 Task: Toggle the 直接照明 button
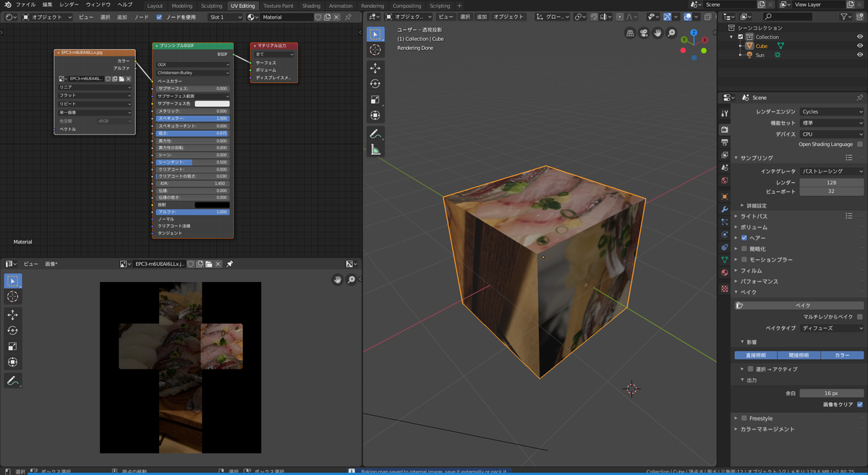click(756, 355)
